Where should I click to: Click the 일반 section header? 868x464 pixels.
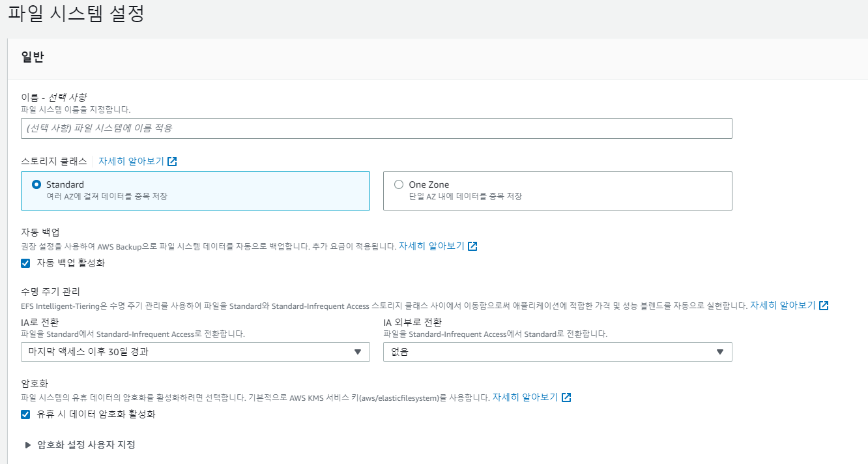click(x=33, y=57)
